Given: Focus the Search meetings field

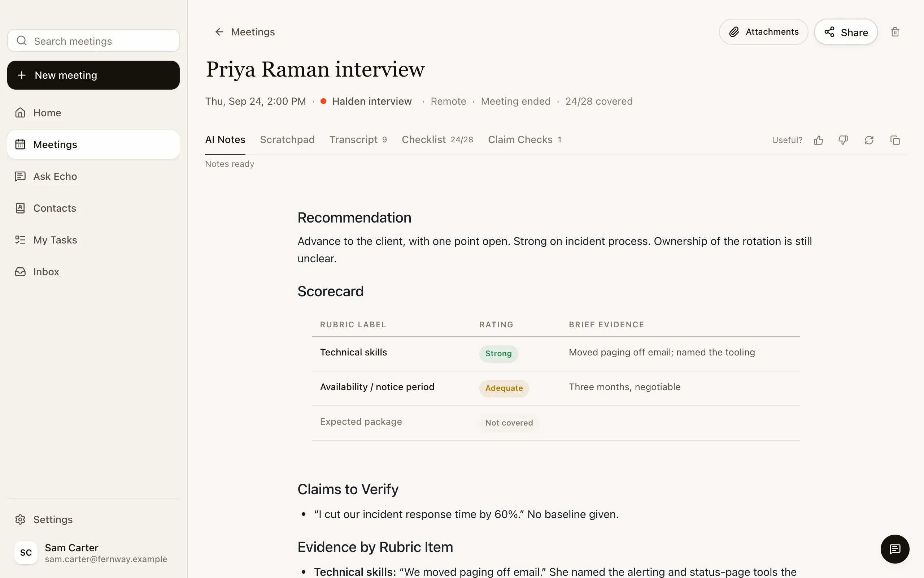Looking at the screenshot, I should coord(93,40).
